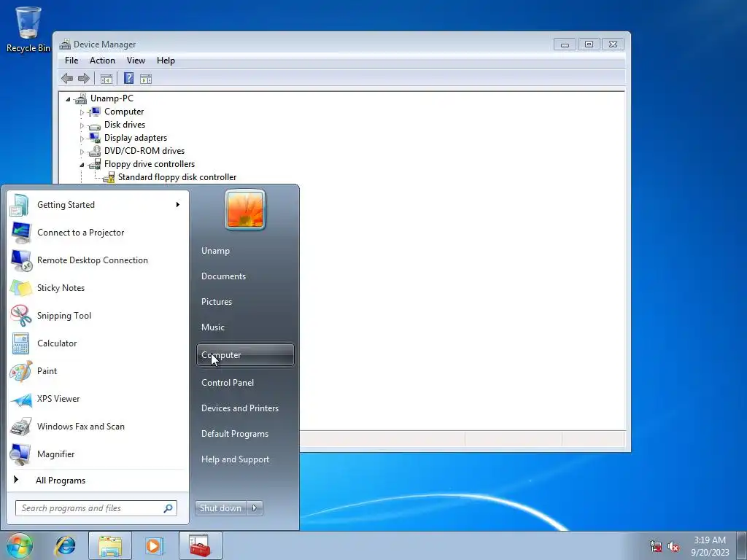Viewport: 747px width, 560px height.
Task: Open Internet Explorer from taskbar
Action: click(65, 545)
